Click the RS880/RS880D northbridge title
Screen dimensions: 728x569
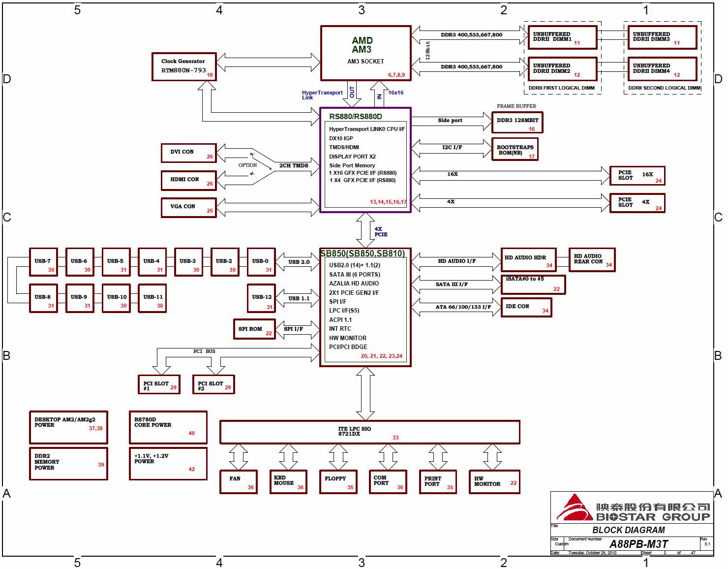(355, 117)
